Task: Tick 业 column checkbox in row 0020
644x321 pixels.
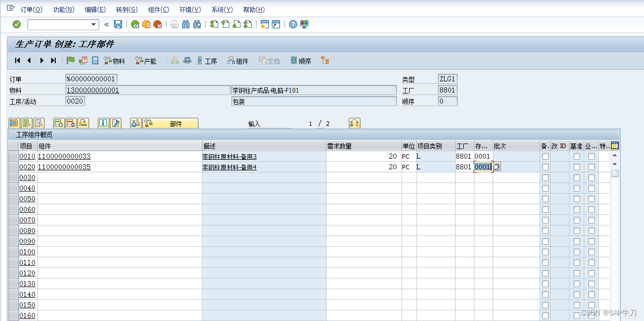Action: tap(591, 167)
